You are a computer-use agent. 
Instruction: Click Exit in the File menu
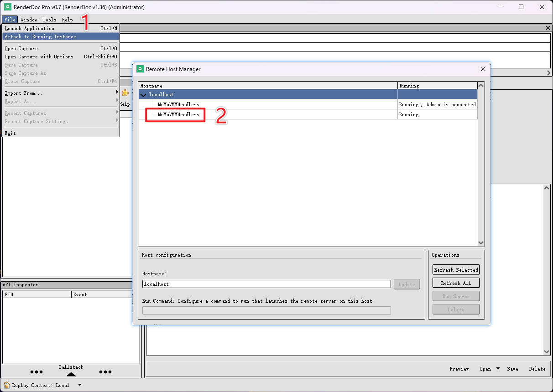[60, 133]
